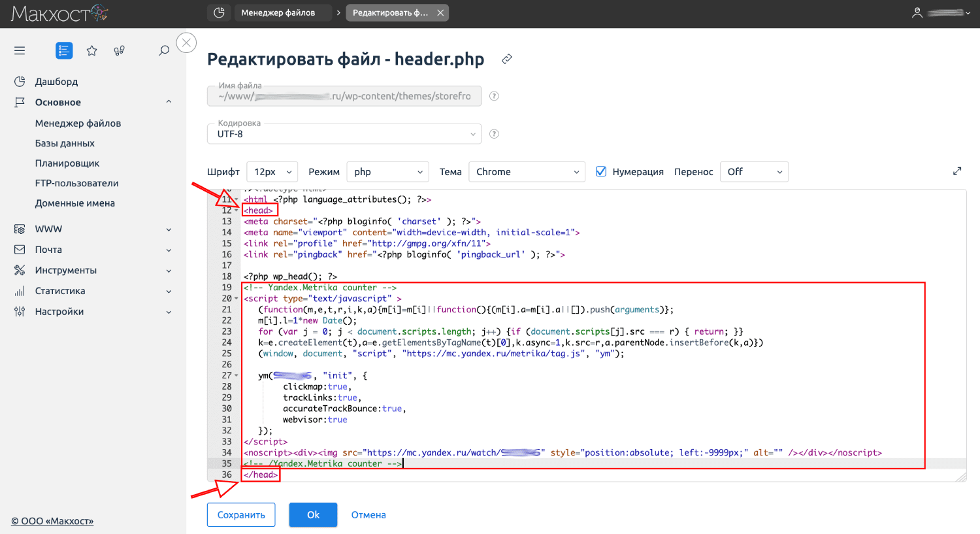The width and height of the screenshot is (980, 534).
Task: Open the user account icon menu
Action: pos(917,12)
